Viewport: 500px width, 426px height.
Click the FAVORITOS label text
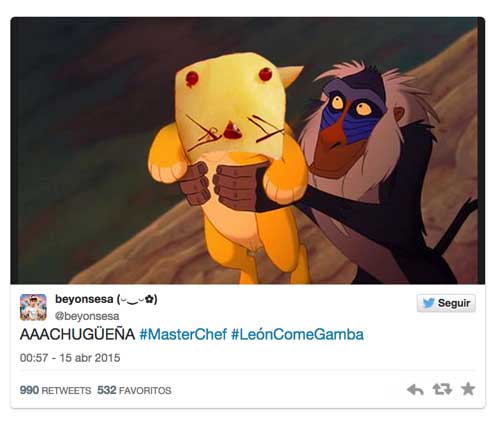coord(145,390)
